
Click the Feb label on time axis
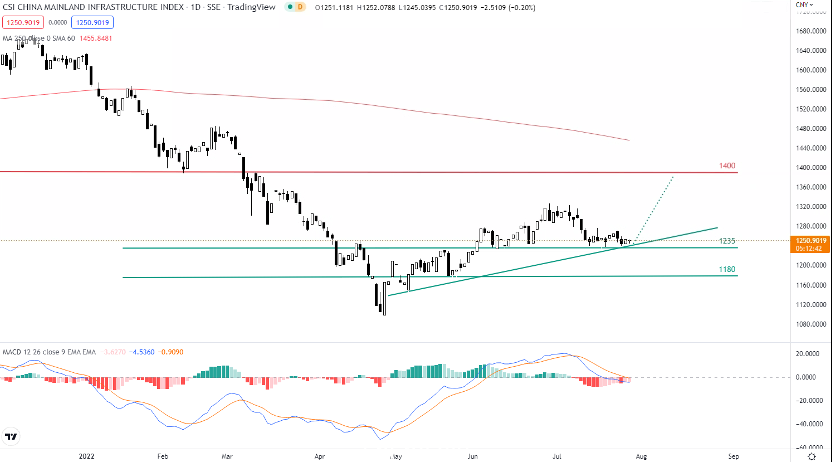pos(162,456)
